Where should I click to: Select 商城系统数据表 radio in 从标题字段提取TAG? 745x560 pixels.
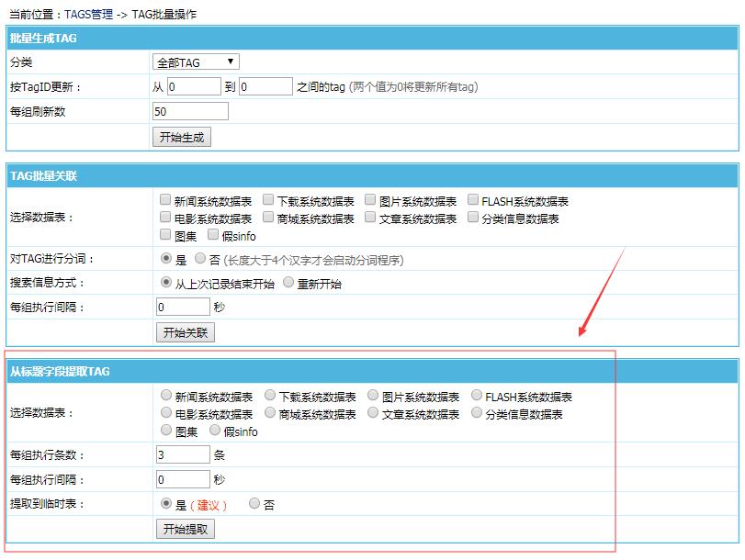(x=270, y=412)
